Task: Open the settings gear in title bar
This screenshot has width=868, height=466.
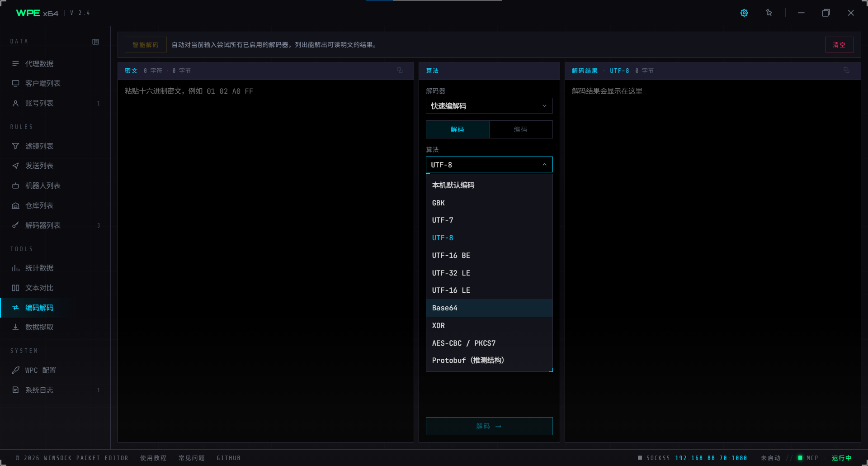Action: (x=744, y=13)
